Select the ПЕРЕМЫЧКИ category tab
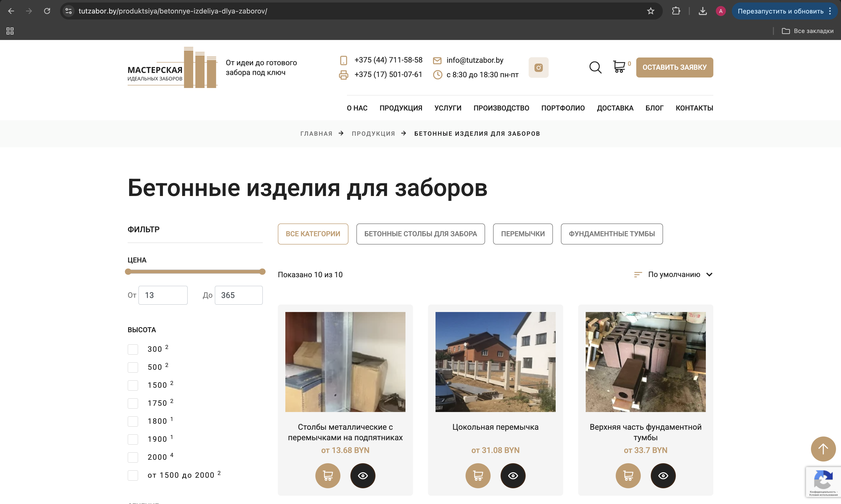 (x=522, y=234)
